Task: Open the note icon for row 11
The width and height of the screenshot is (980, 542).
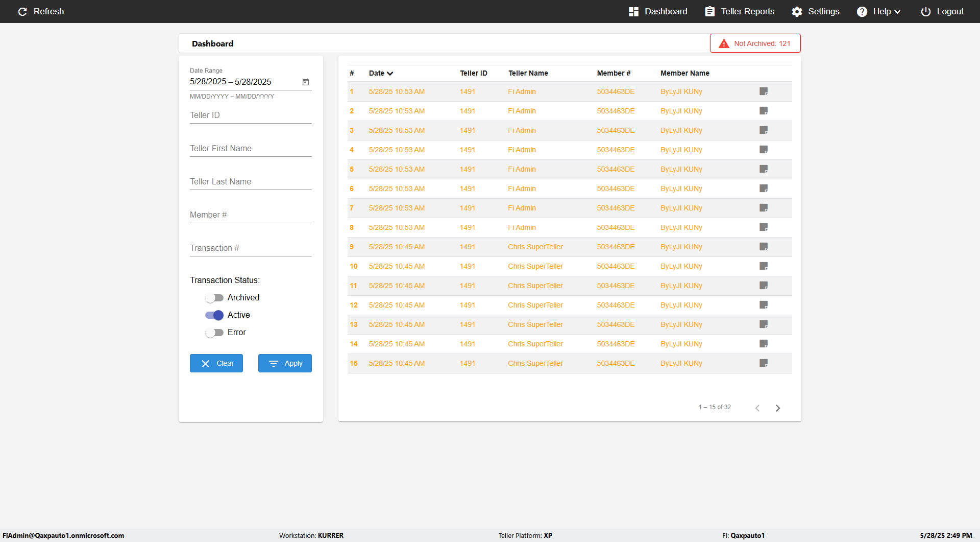Action: point(764,286)
